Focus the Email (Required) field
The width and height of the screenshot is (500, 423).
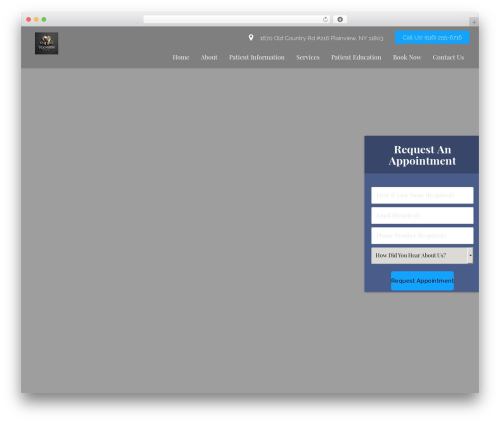tap(422, 215)
